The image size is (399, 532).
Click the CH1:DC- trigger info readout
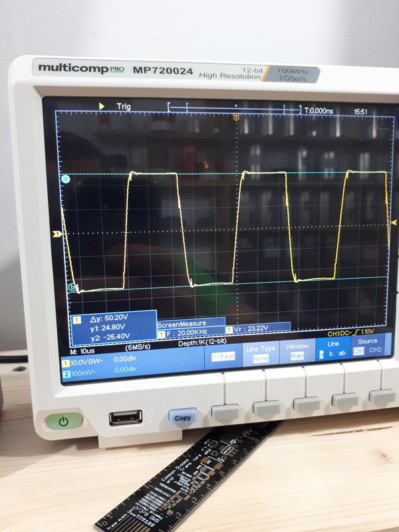(340, 334)
